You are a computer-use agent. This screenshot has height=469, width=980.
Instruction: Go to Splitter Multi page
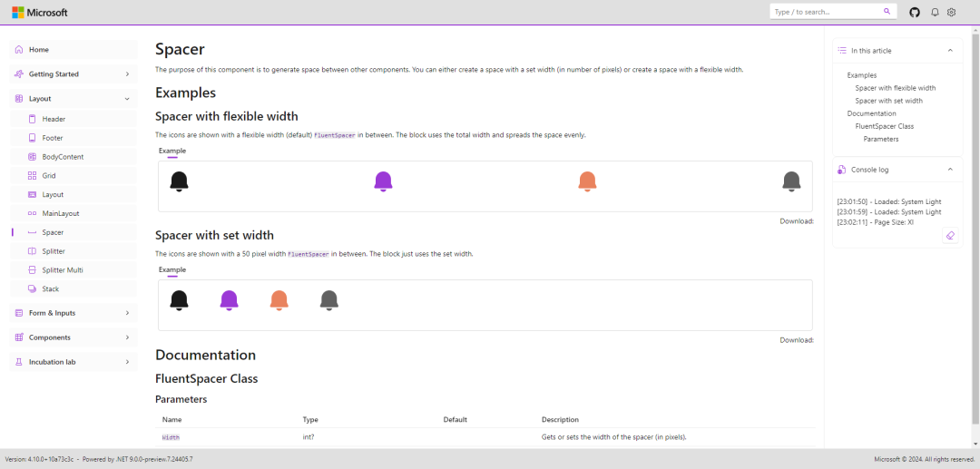pyautogui.click(x=64, y=270)
